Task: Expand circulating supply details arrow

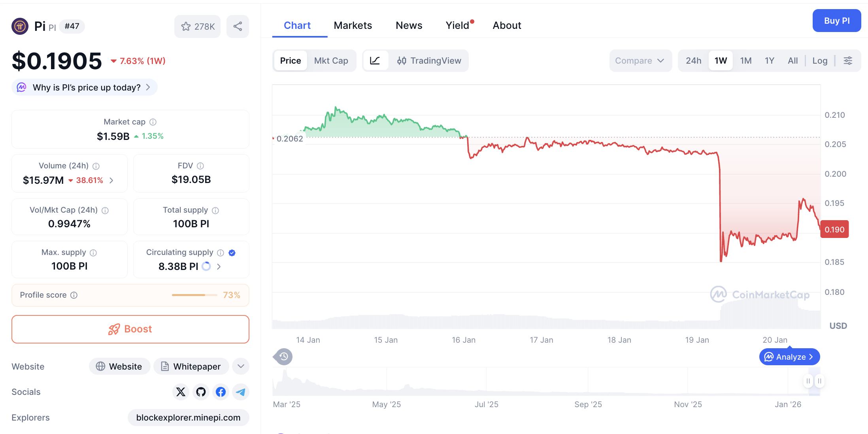Action: pyautogui.click(x=219, y=266)
